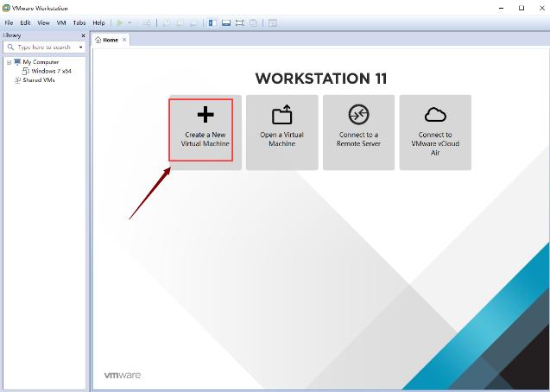
Task: Close the Library panel
Action: tap(83, 35)
